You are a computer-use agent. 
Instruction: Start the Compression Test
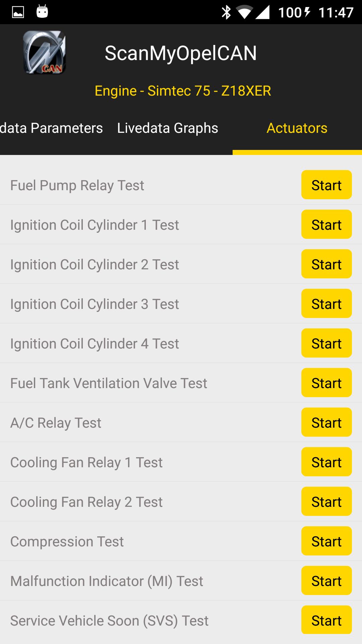[x=326, y=541]
